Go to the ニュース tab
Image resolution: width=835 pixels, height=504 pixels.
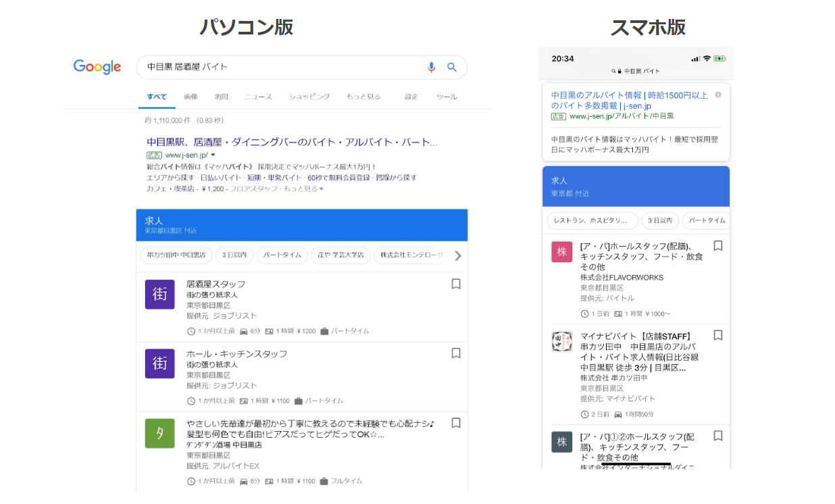click(259, 97)
